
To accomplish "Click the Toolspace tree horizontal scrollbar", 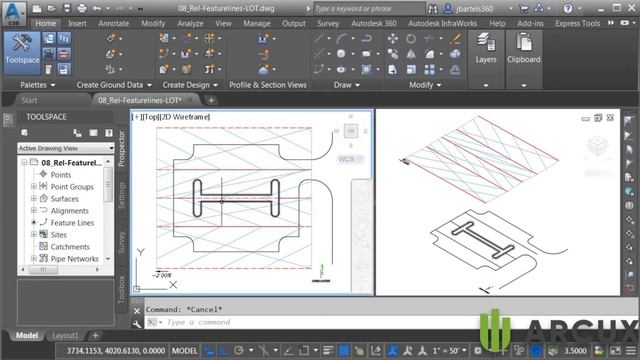I will click(60, 269).
